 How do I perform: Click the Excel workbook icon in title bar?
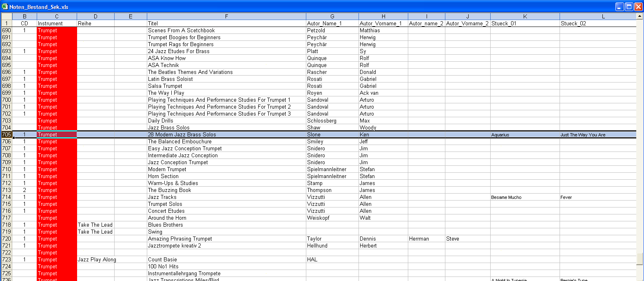click(4, 7)
